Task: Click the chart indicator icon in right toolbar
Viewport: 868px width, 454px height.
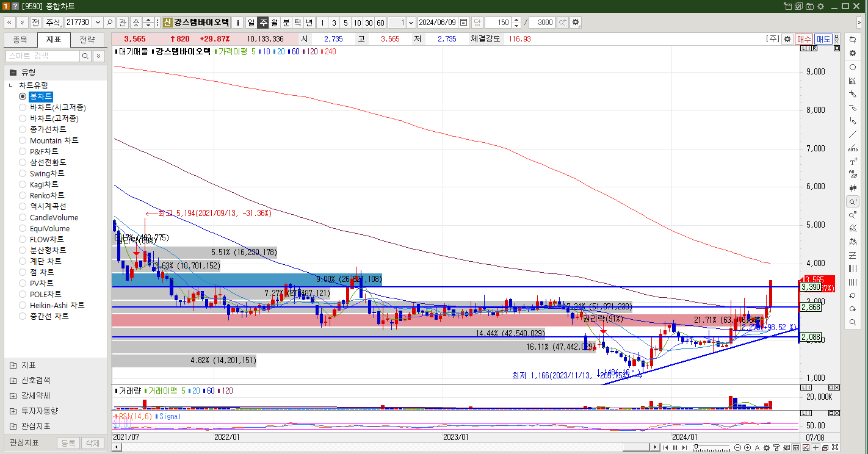Action: (853, 80)
